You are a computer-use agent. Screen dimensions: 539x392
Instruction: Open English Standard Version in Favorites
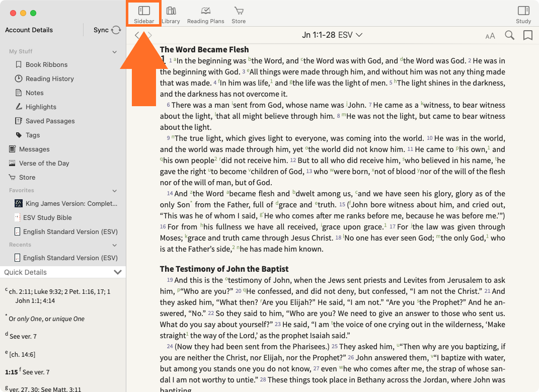click(70, 232)
